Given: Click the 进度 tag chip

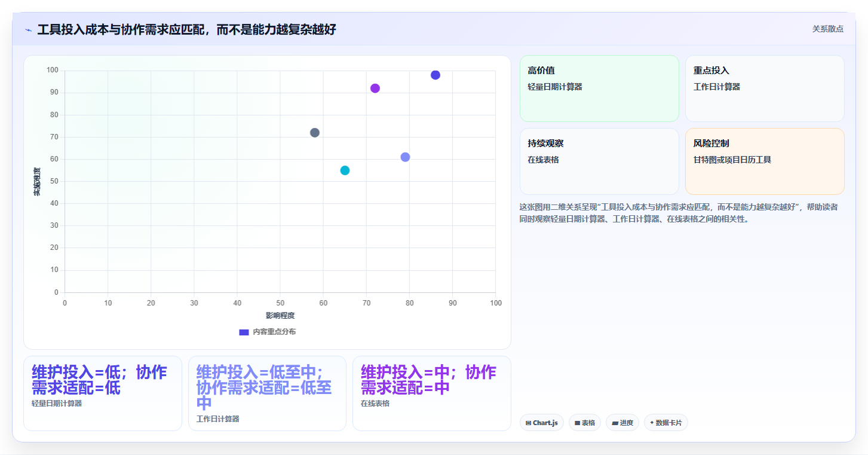Looking at the screenshot, I should (x=622, y=423).
